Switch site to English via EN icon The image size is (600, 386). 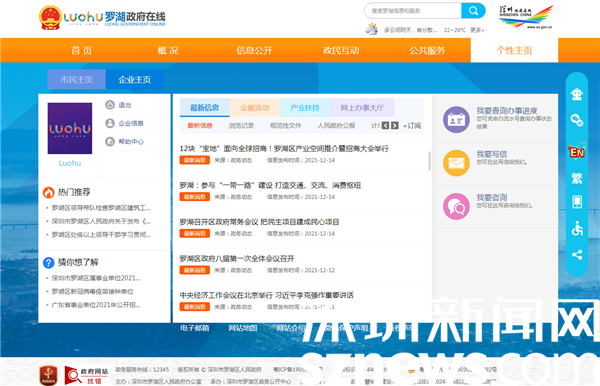coord(577,151)
